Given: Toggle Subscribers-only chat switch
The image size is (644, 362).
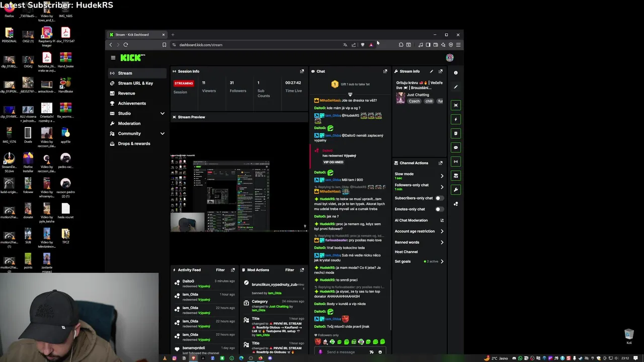Looking at the screenshot, I should [439, 198].
